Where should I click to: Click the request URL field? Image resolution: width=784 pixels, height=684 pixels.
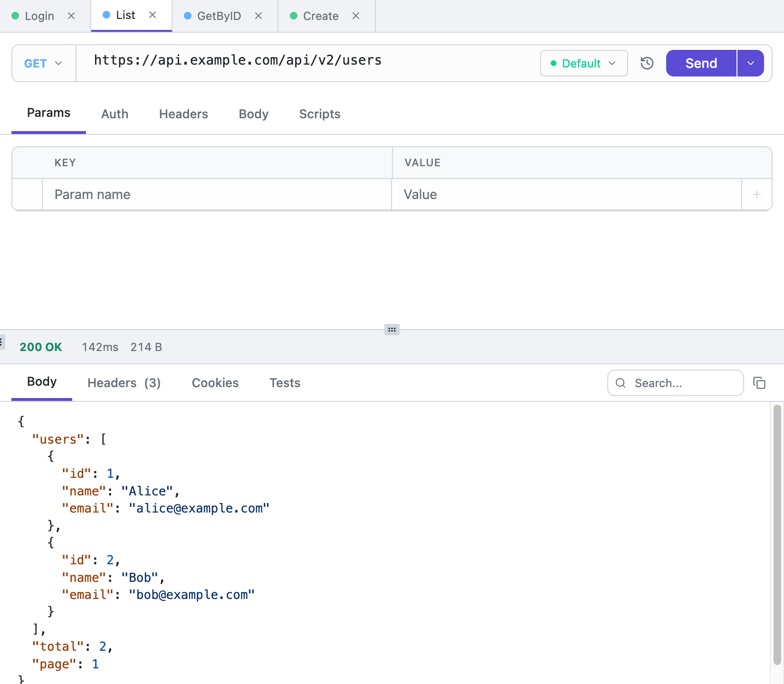coord(308,63)
